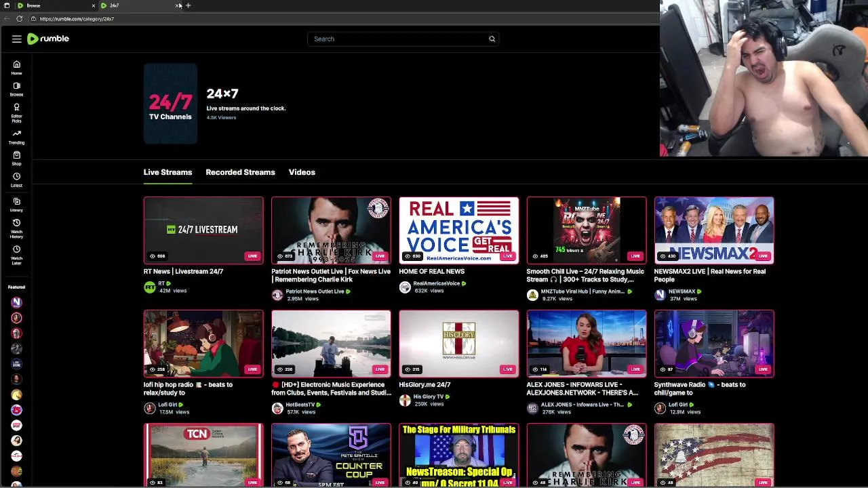Open a new browser tab
Screen dimensions: 868x488
pyautogui.click(x=188, y=5)
